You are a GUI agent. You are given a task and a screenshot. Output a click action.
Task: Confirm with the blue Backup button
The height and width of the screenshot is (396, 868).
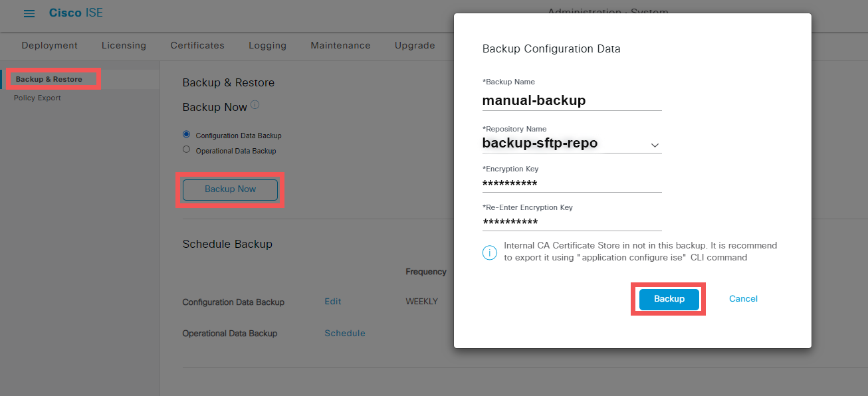pos(669,299)
